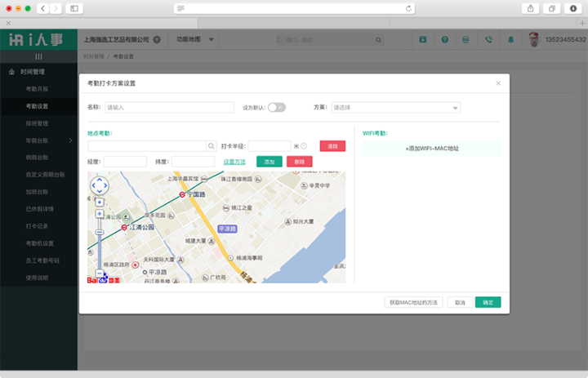Select 考勤设置 in sidebar
The width and height of the screenshot is (588, 378).
point(37,106)
